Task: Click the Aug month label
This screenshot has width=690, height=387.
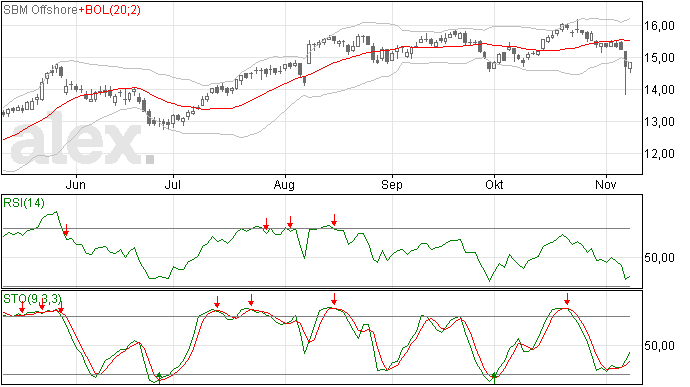Action: pos(284,185)
